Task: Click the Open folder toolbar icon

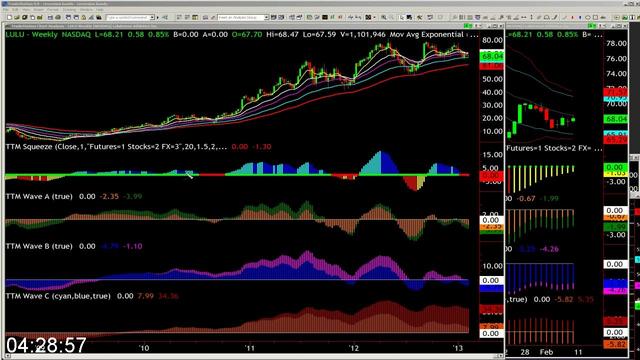Action: point(17,18)
